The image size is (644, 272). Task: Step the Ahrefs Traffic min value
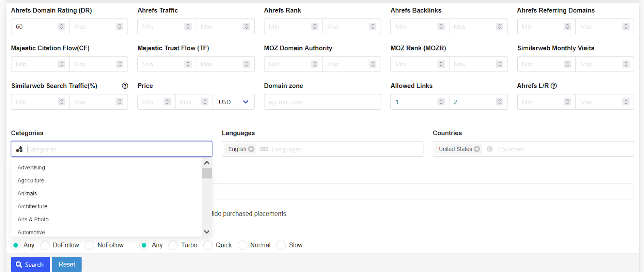coord(188,26)
